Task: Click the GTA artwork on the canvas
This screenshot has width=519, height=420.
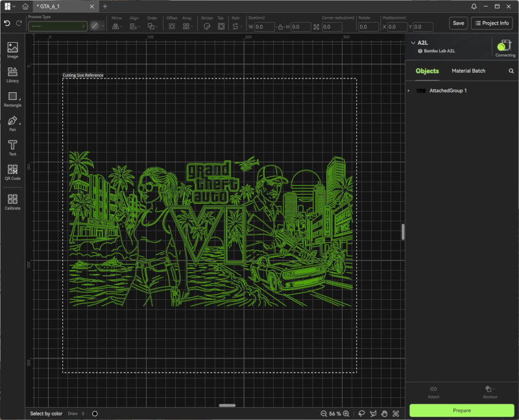Action: [211, 229]
